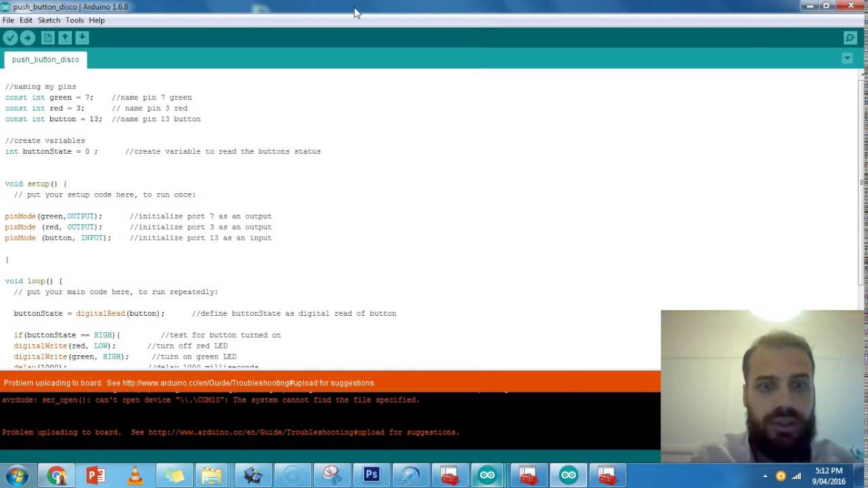The height and width of the screenshot is (488, 868).
Task: Open Photoshop from the taskbar
Action: tap(371, 475)
